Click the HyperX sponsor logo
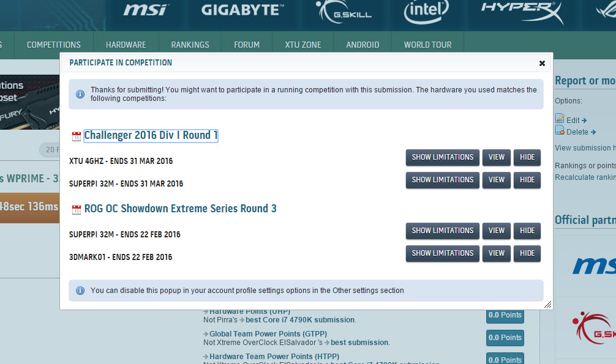616x364 pixels. [x=522, y=12]
